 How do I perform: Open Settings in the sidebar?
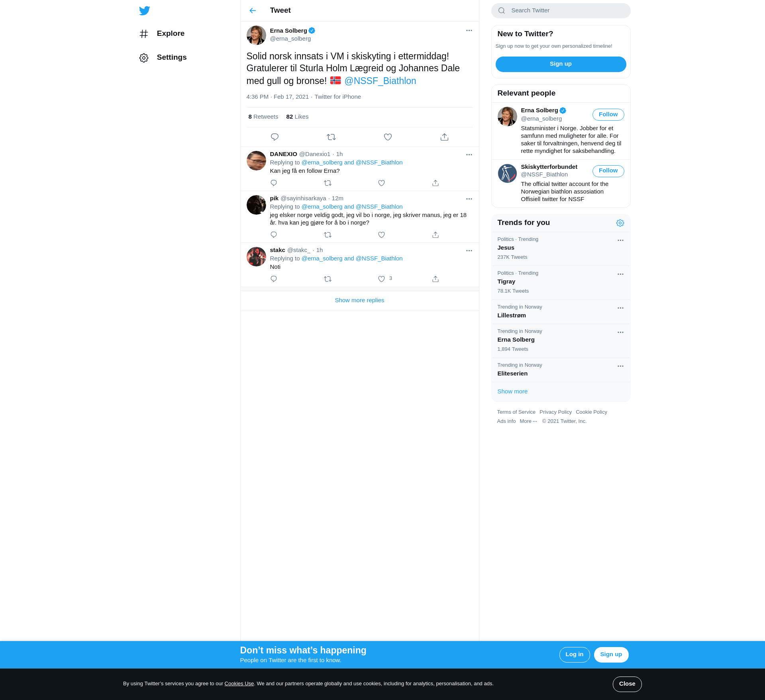pos(163,58)
